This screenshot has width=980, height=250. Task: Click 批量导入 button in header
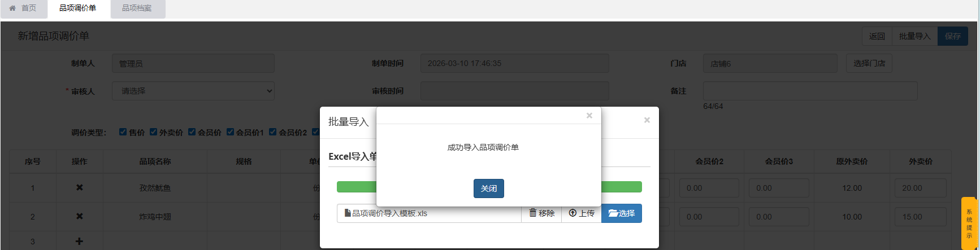pos(914,36)
